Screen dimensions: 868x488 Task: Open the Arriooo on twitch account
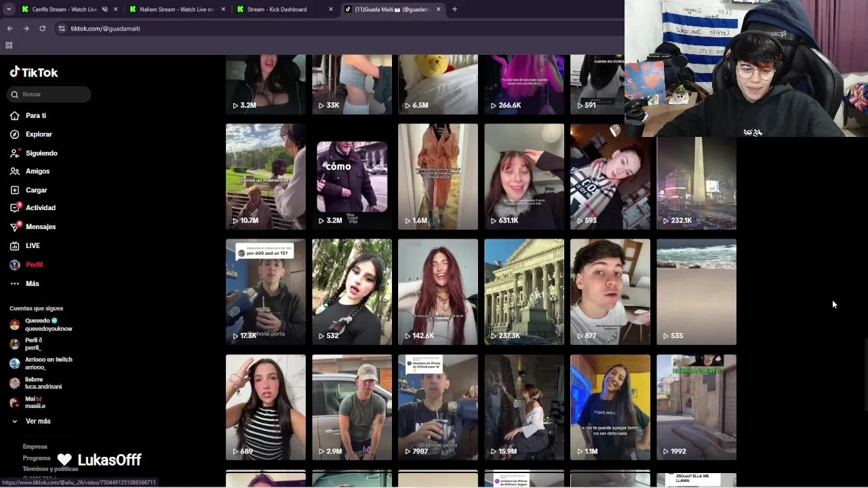tap(42, 363)
